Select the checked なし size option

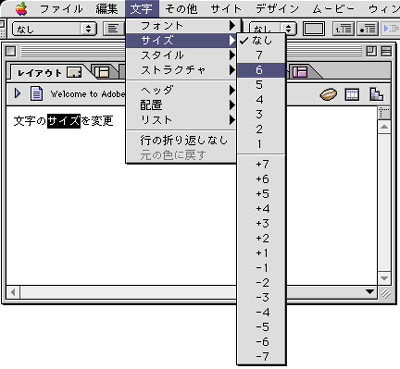pos(261,40)
